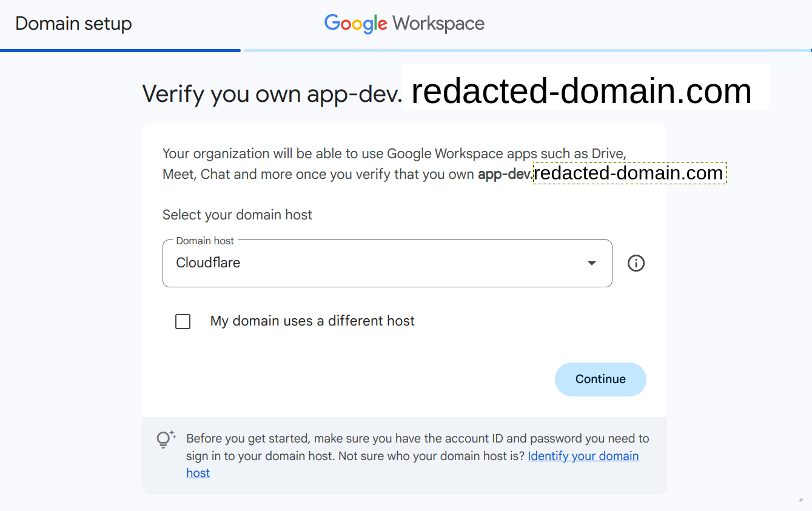Click the 'Verify you own app-dev.' heading
The width and height of the screenshot is (812, 511).
pyautogui.click(x=272, y=94)
